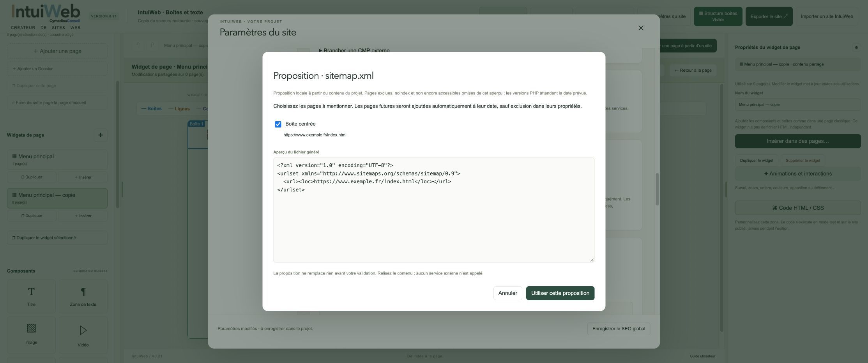
Task: Select the Menu principal widget
Action: (x=57, y=159)
